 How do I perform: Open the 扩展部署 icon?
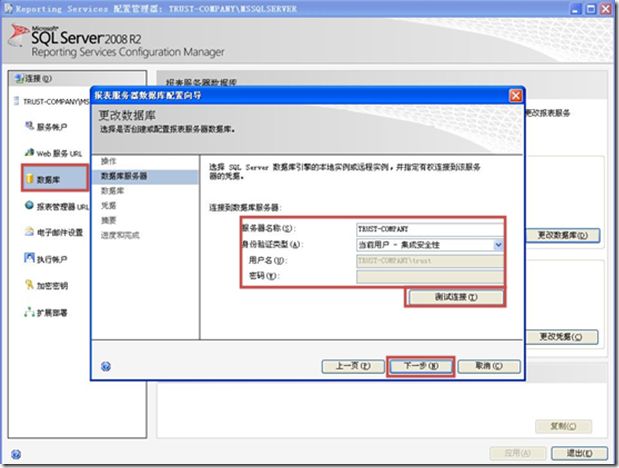[29, 312]
